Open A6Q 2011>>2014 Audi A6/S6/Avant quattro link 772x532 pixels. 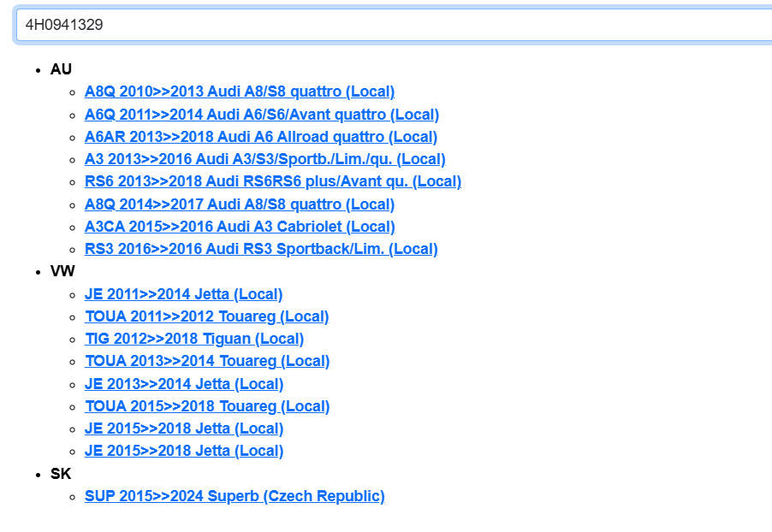point(261,114)
